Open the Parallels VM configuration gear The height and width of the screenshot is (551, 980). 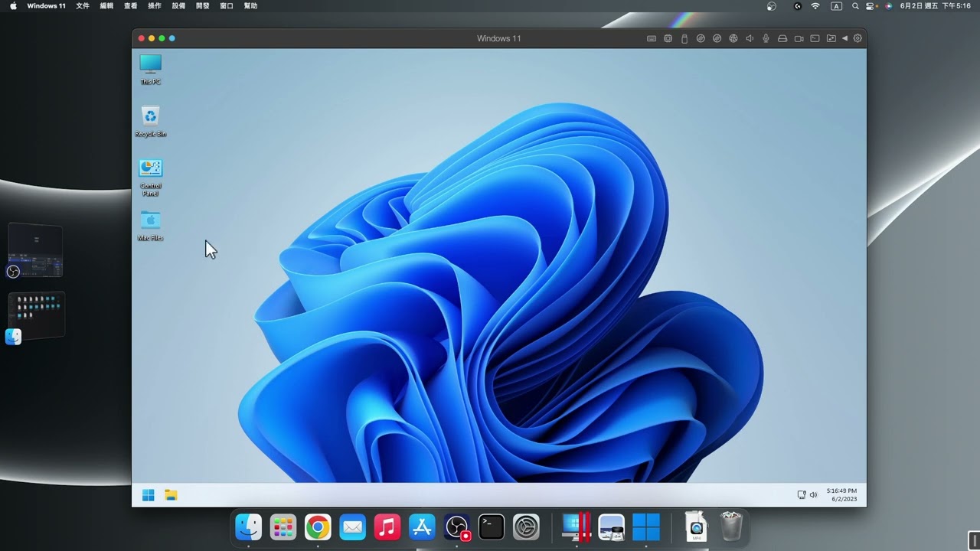857,38
